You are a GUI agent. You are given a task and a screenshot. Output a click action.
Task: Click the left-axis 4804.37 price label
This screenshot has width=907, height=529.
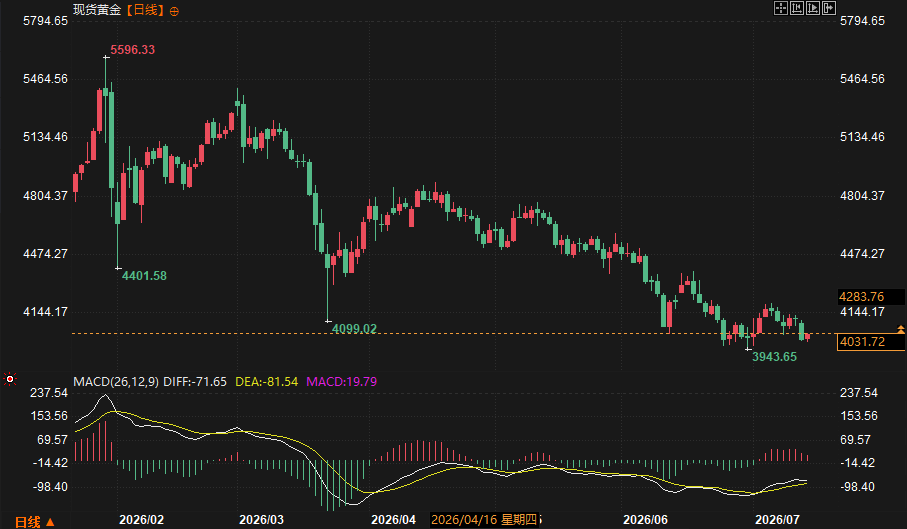pyautogui.click(x=45, y=195)
